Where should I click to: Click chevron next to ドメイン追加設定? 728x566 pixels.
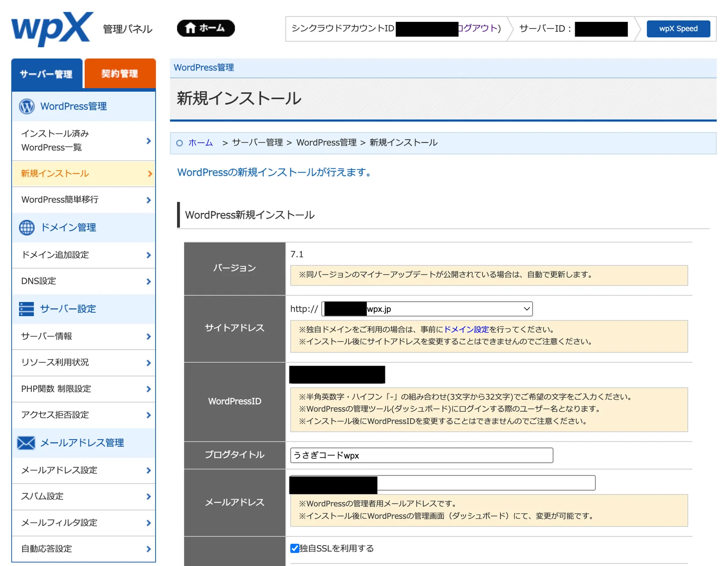149,255
